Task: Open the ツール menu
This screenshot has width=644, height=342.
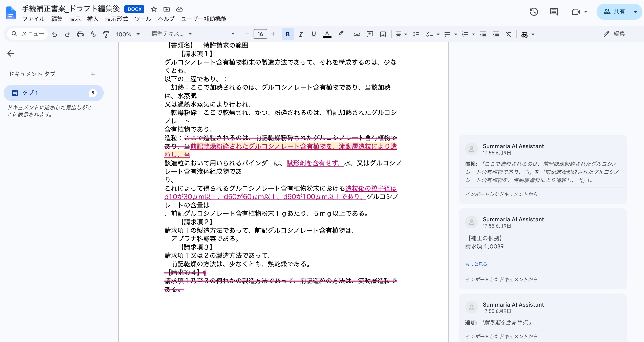Action: pos(143,19)
